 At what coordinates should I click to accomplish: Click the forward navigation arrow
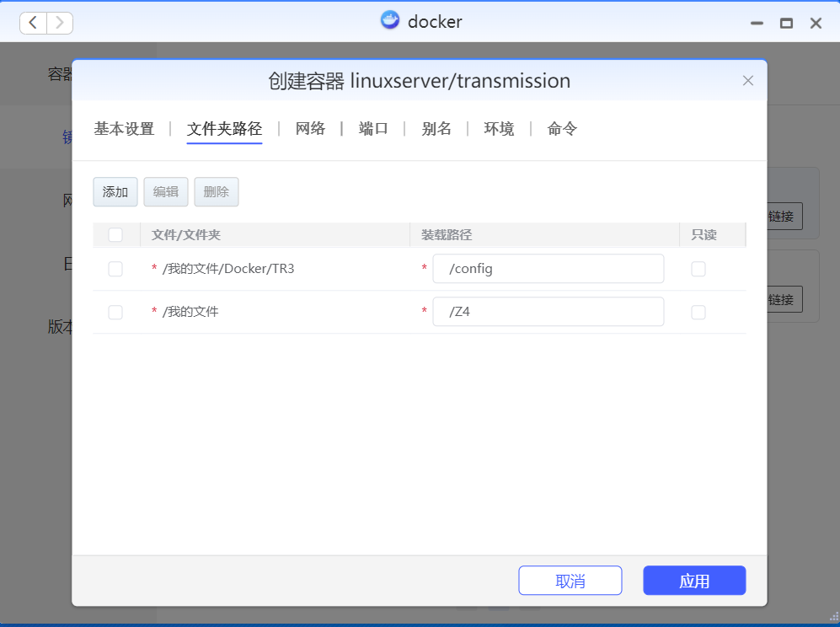tap(60, 23)
